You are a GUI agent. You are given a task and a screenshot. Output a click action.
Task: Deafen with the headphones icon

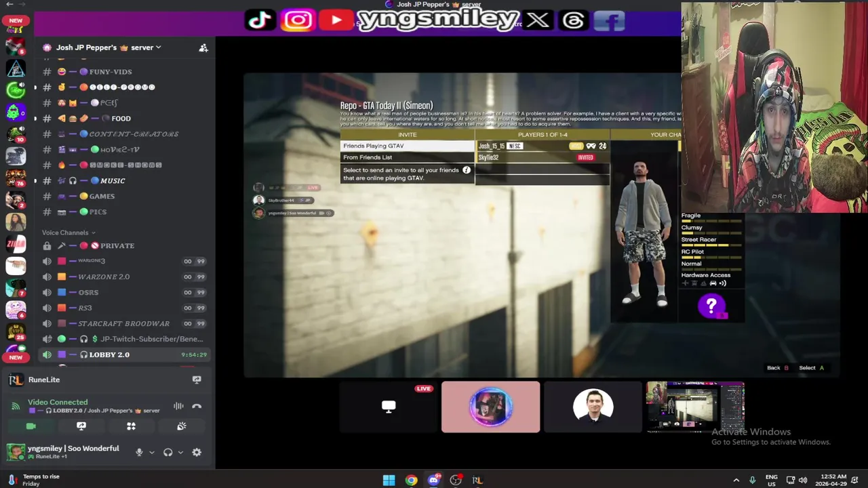coord(167,453)
